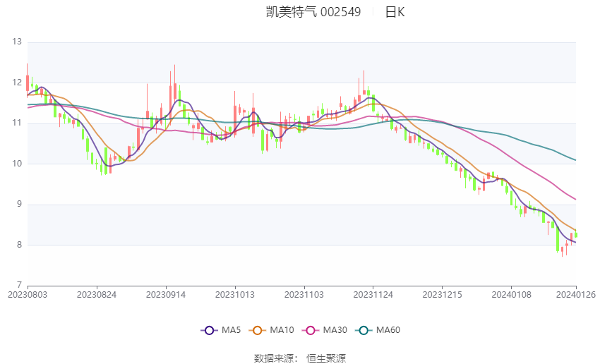Click the x-axis date label 20230914
The image size is (600, 364).
click(166, 295)
